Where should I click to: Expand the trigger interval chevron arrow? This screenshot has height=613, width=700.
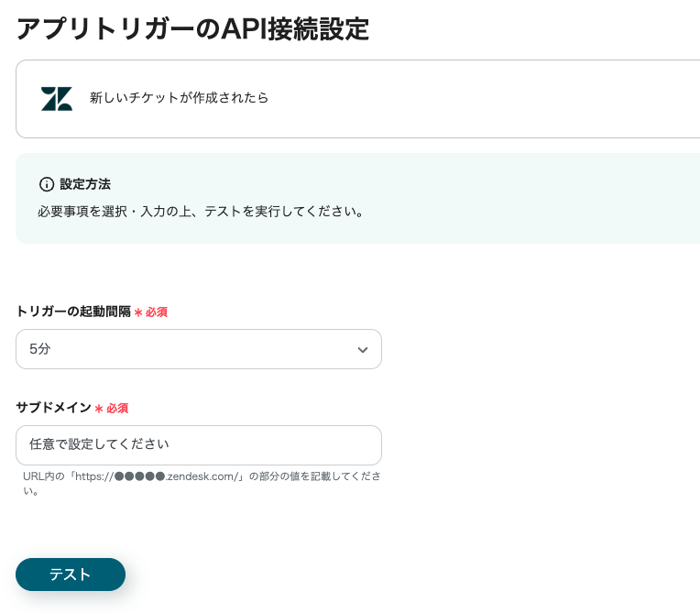pyautogui.click(x=363, y=350)
